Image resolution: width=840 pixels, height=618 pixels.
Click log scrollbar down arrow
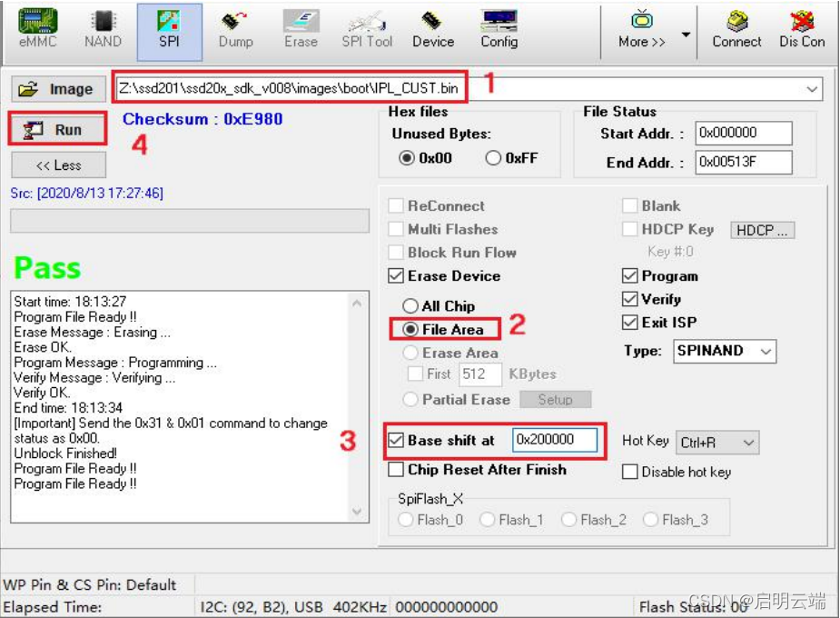pyautogui.click(x=357, y=512)
